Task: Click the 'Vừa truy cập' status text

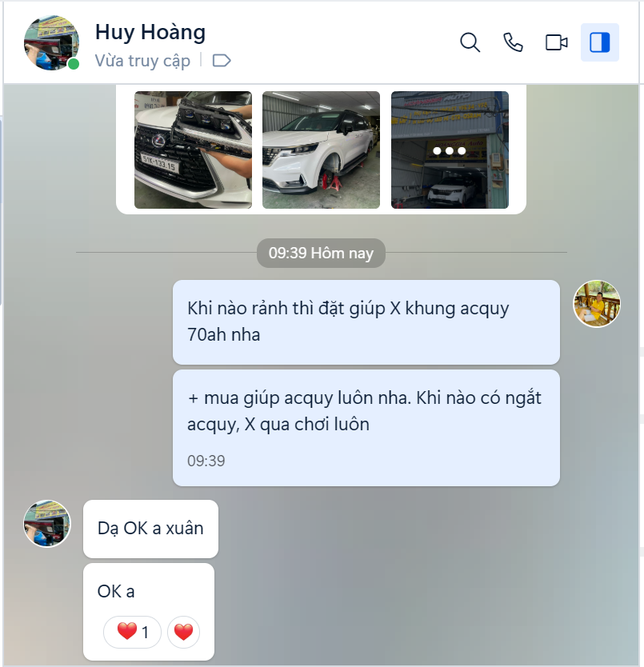Action: pyautogui.click(x=142, y=61)
